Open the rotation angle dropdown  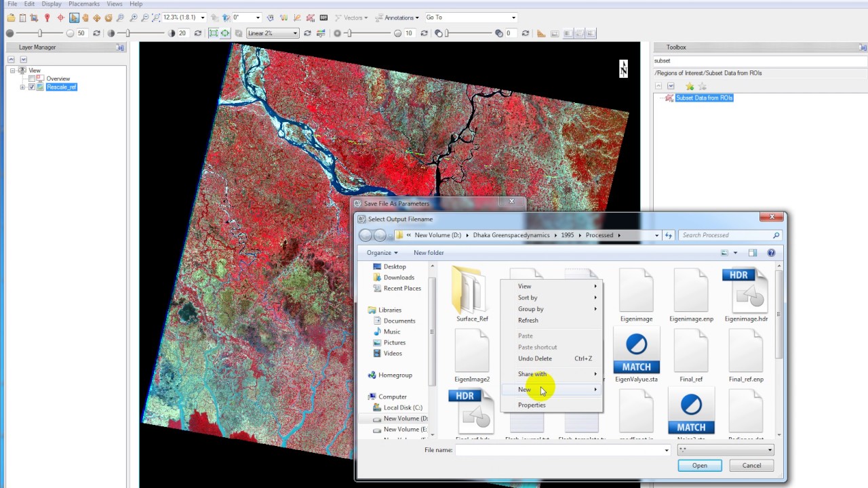point(258,18)
